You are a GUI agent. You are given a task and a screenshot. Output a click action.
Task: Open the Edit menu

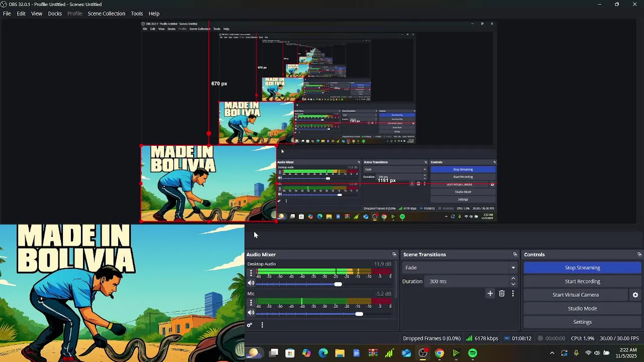coord(21,14)
